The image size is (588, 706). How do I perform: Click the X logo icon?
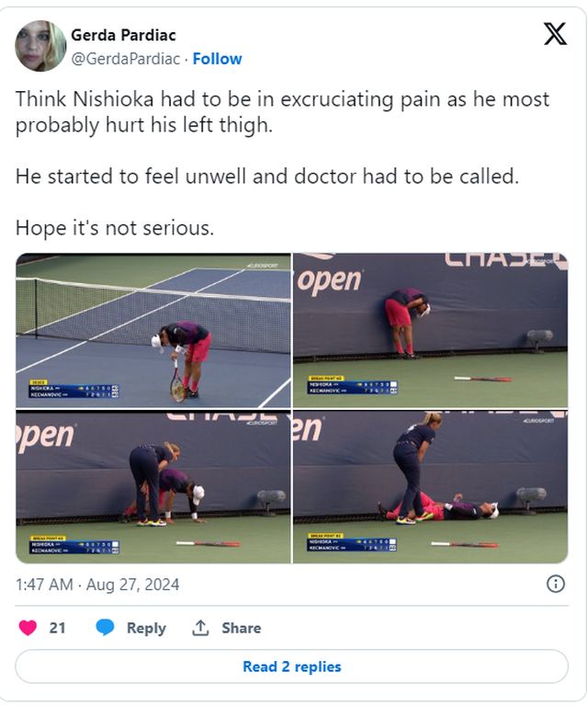(x=555, y=34)
